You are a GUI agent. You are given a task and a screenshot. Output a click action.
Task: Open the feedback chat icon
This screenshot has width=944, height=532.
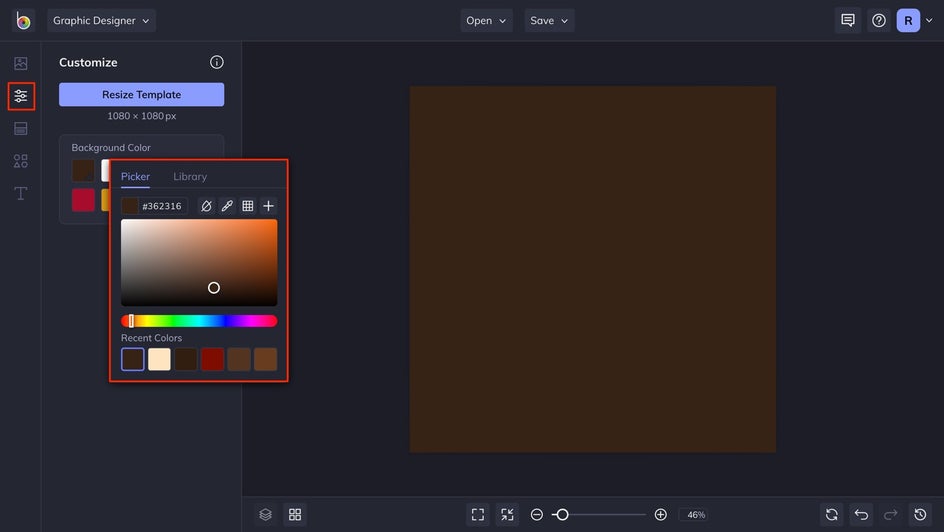click(848, 20)
